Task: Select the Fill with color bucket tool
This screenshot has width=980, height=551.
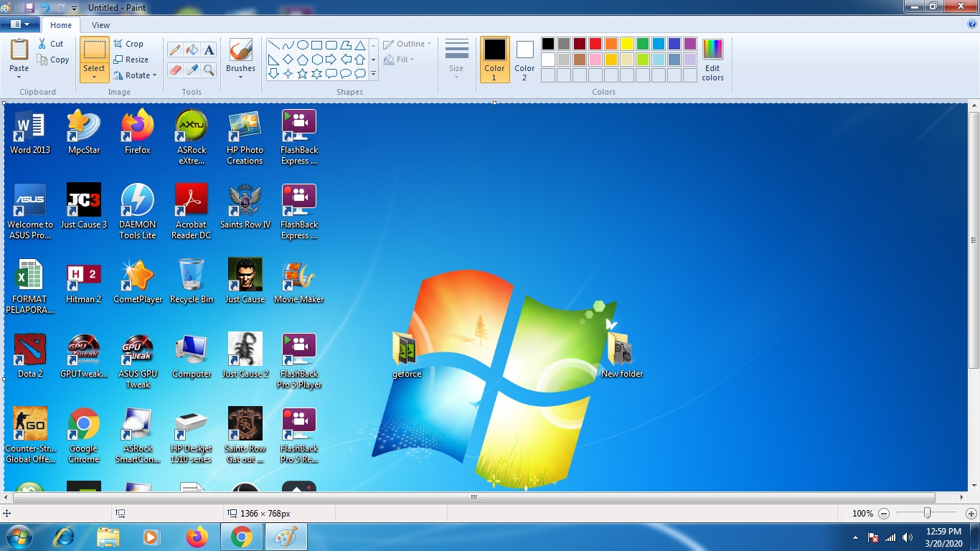Action: click(x=192, y=50)
